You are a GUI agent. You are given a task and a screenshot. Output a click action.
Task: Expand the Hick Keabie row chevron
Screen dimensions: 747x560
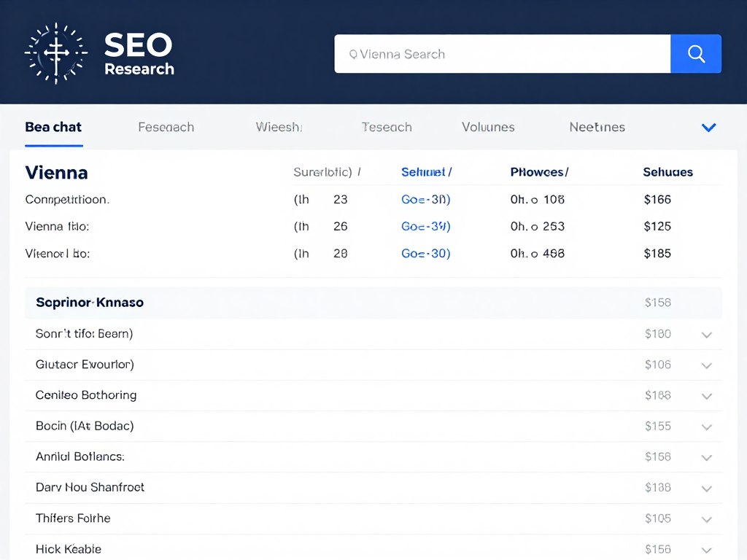[706, 550]
